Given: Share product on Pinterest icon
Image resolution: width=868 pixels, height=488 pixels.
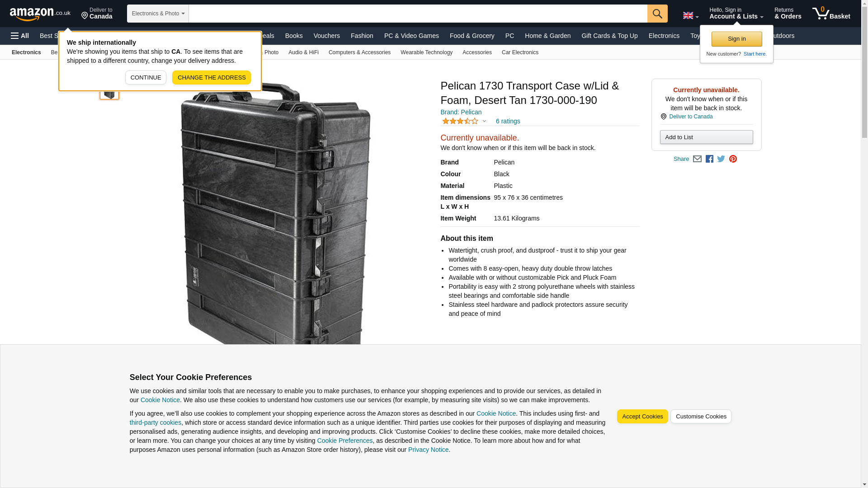Looking at the screenshot, I should [x=733, y=159].
